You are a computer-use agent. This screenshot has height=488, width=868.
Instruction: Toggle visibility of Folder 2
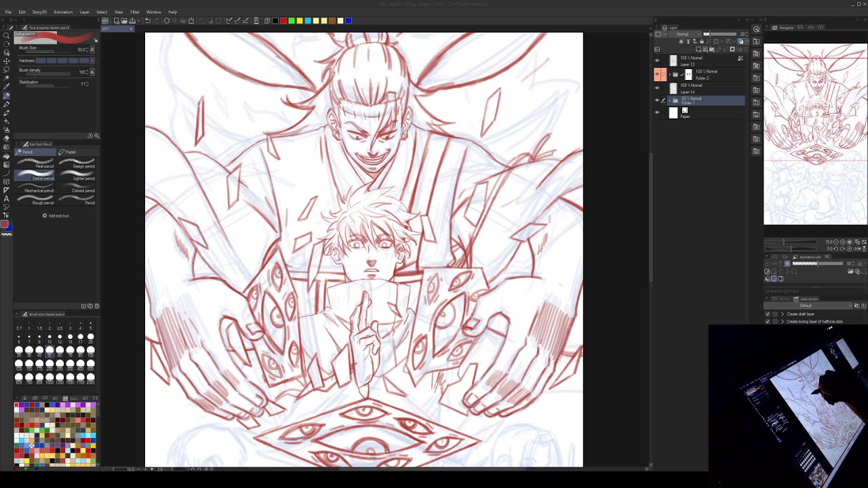(x=656, y=75)
